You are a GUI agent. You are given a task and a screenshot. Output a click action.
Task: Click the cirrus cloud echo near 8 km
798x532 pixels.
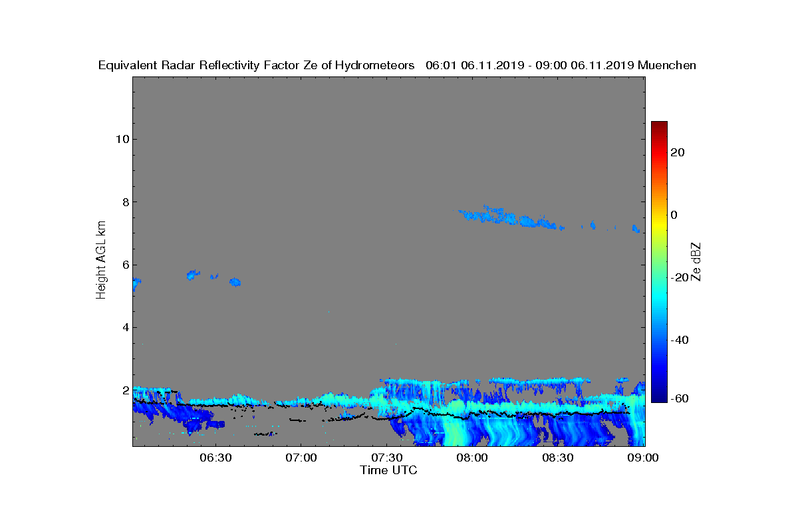[x=509, y=217]
